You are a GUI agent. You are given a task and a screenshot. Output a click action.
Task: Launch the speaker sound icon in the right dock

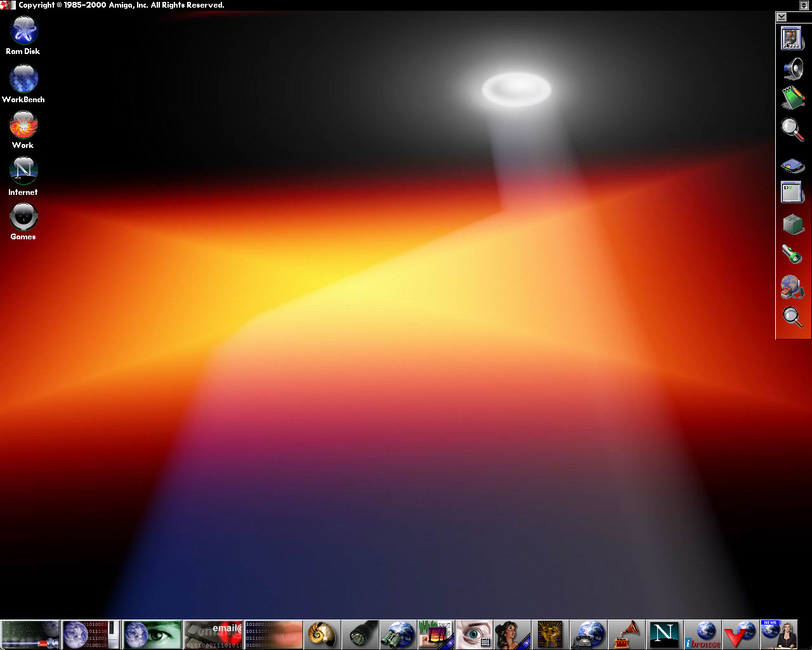[x=792, y=69]
